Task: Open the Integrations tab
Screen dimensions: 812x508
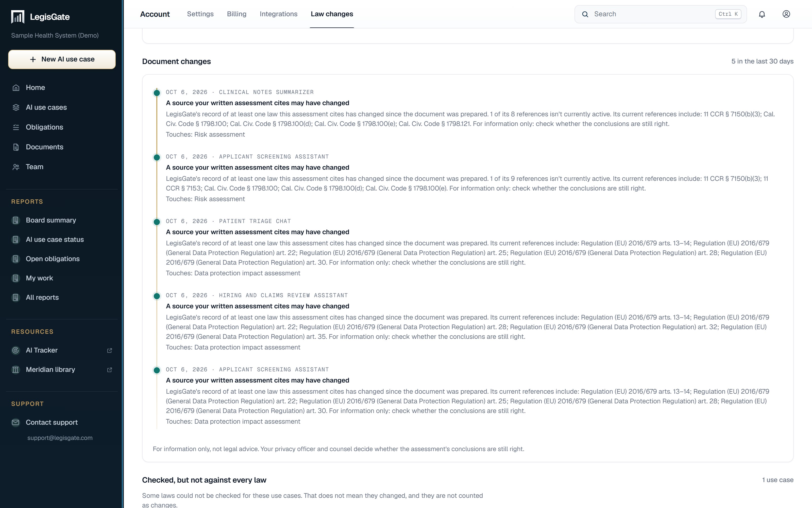Action: (x=279, y=14)
